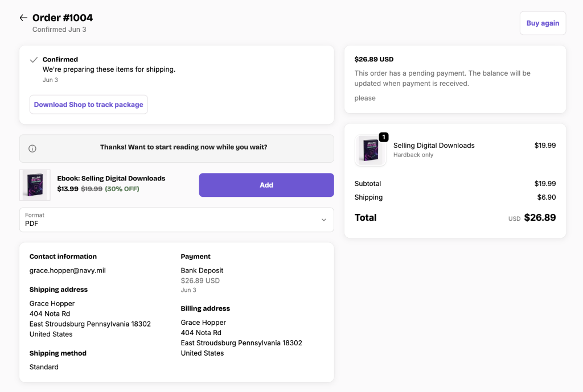Click the $26.89 USD balance heading
This screenshot has height=392, width=583.
pos(373,59)
